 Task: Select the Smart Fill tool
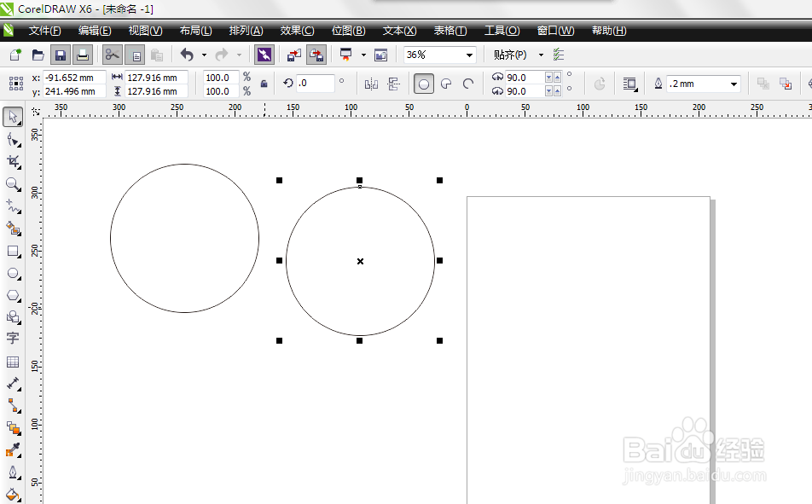click(13, 229)
